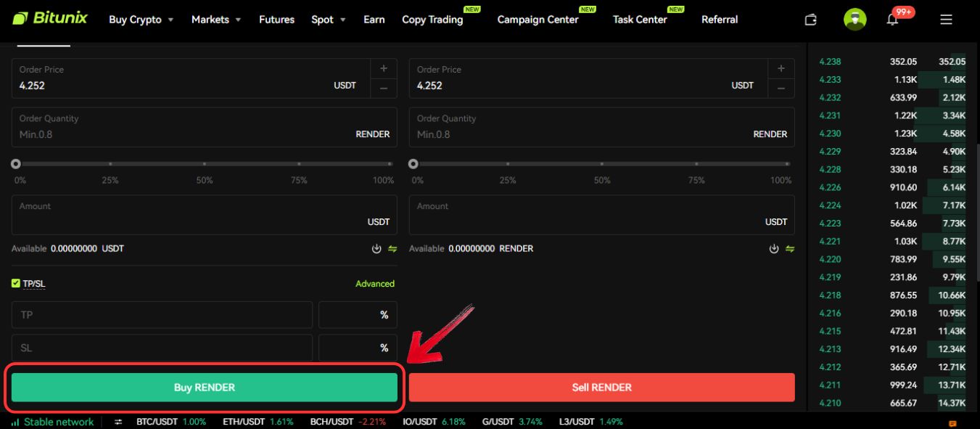Expand the Buy Crypto dropdown

[x=141, y=20]
